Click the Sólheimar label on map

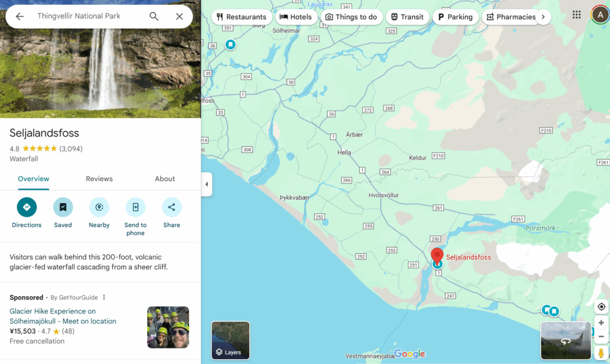coord(287,31)
